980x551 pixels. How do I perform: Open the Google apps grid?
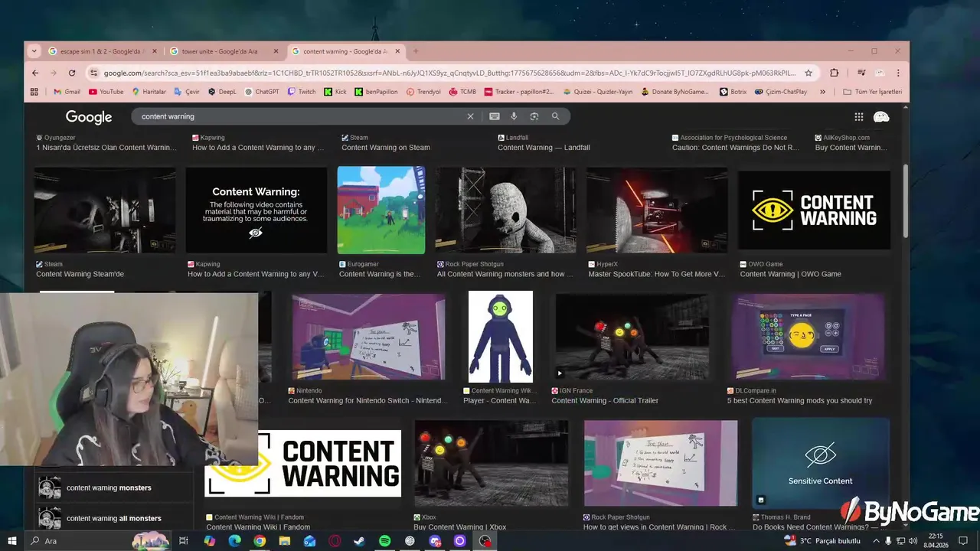tap(859, 117)
